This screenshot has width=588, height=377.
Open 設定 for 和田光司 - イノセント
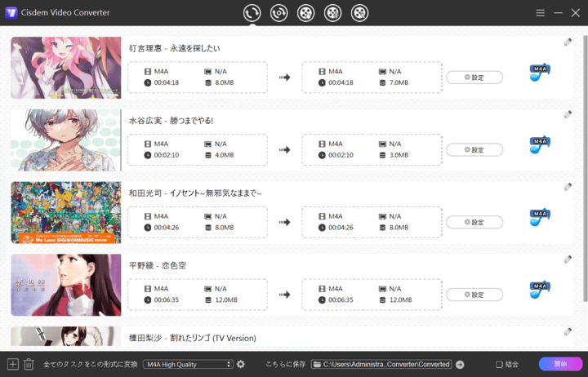click(x=474, y=222)
